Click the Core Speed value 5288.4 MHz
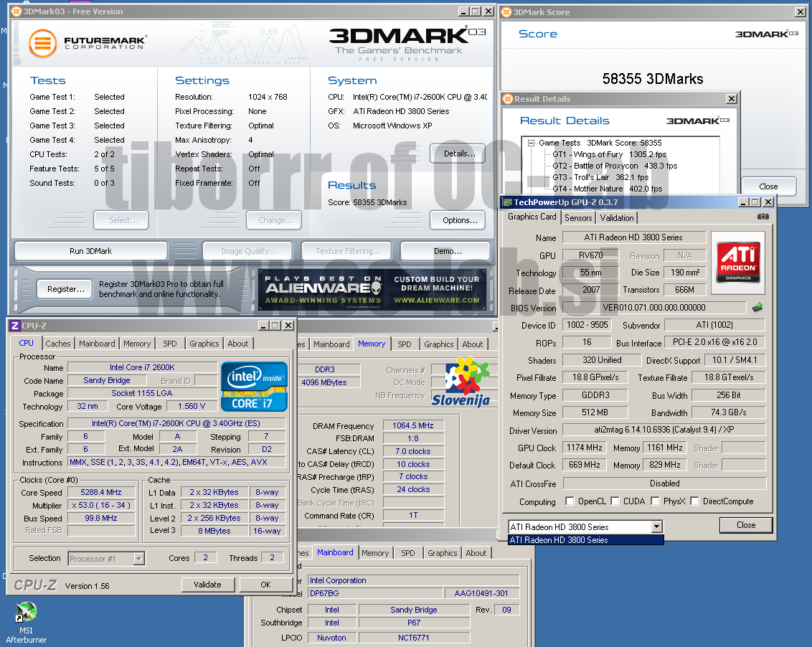This screenshot has height=647, width=812. [x=101, y=492]
